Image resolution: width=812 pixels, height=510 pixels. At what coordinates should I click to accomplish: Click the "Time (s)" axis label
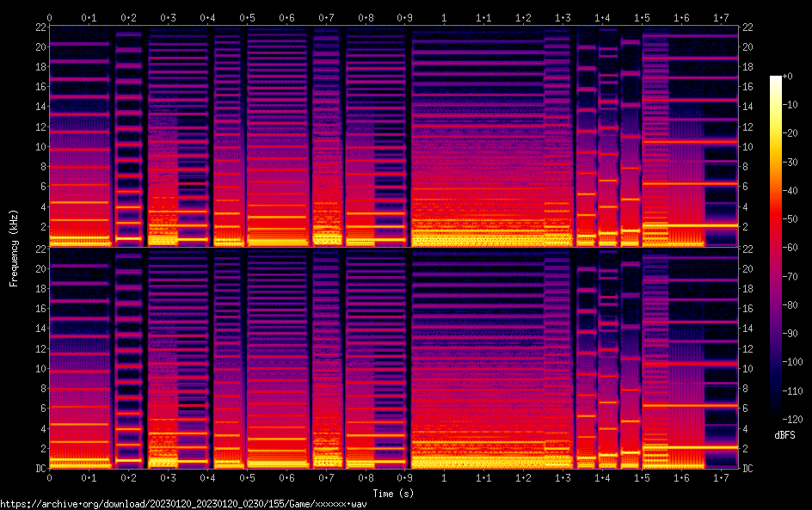393,493
